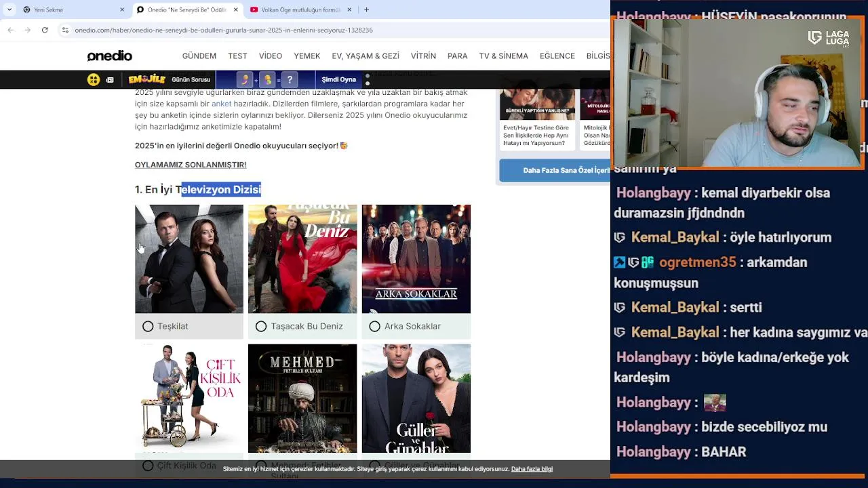Click OYLAMAMIZ SONLANMIŞTIR underlined text

point(191,165)
